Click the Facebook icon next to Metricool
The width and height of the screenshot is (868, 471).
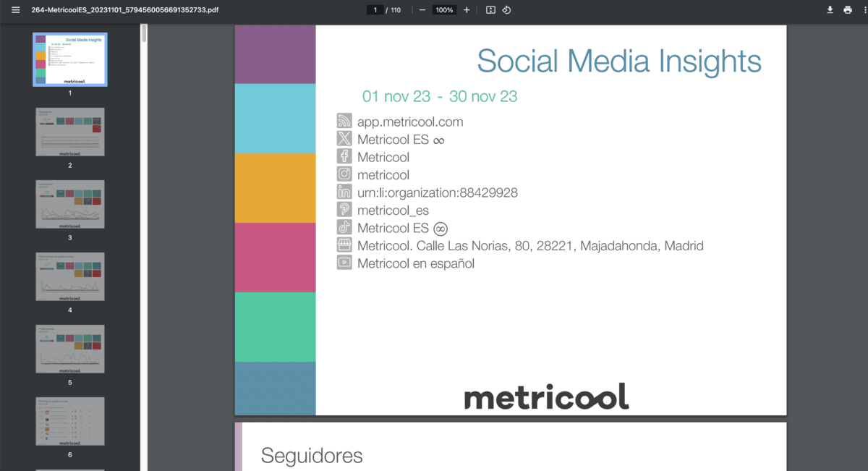click(344, 157)
